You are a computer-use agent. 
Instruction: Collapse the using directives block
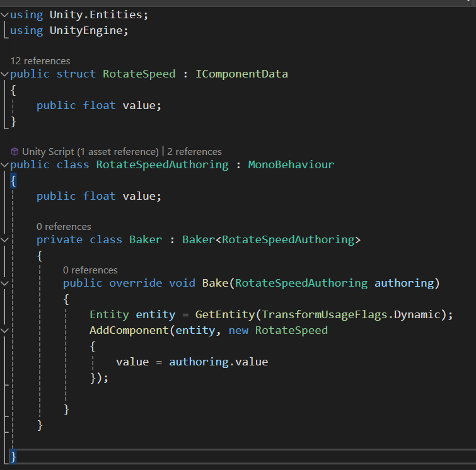click(4, 14)
